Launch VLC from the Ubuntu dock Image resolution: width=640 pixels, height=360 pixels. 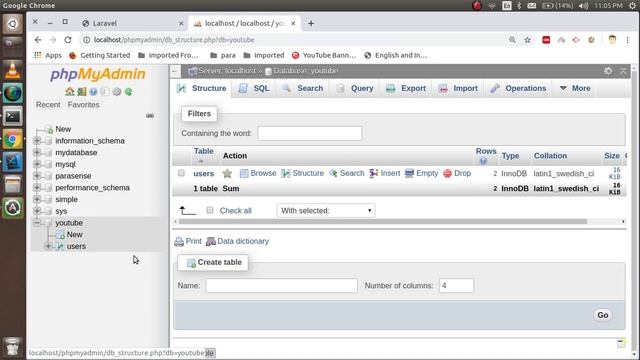(x=13, y=70)
